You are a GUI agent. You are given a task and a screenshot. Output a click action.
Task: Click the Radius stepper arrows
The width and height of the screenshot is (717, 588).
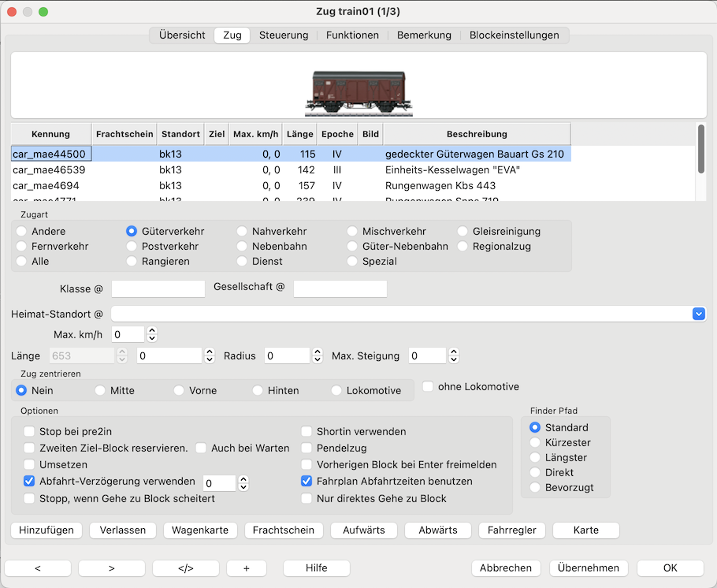pos(318,355)
